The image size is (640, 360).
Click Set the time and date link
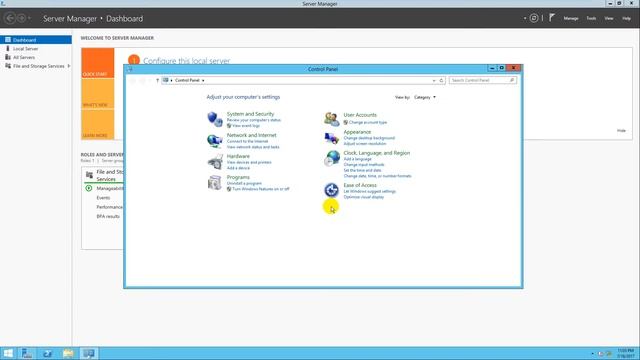tap(362, 170)
